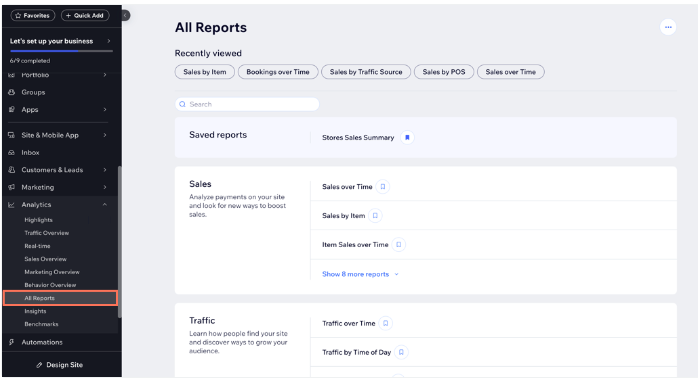Open Sales Overview under Analytics
Screen dimensions: 698x380
(x=45, y=259)
